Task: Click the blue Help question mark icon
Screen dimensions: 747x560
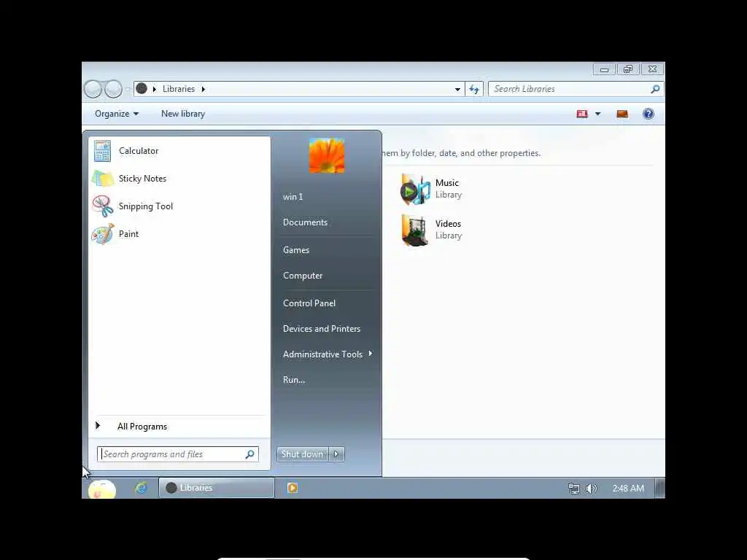Action: point(649,114)
